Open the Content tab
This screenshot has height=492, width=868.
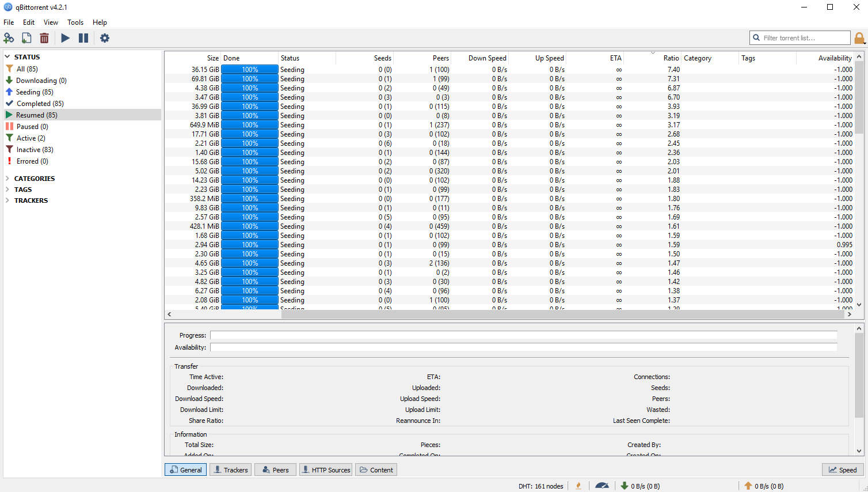(x=376, y=470)
